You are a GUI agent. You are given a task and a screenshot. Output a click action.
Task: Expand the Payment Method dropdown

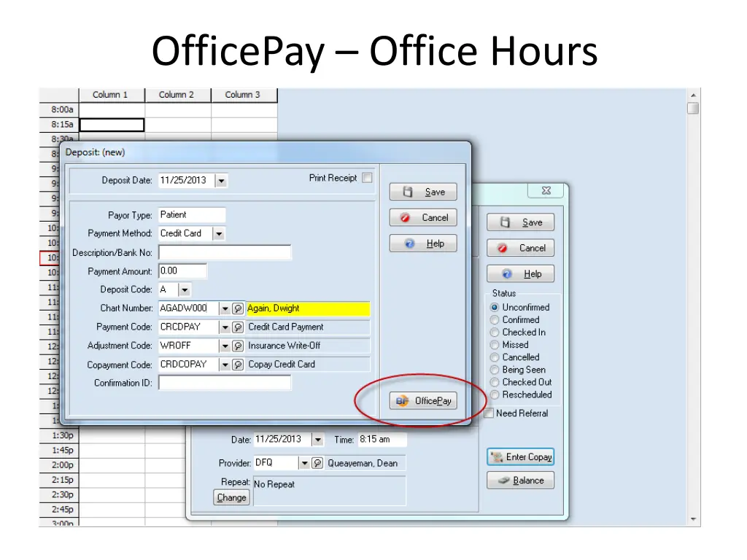point(219,234)
